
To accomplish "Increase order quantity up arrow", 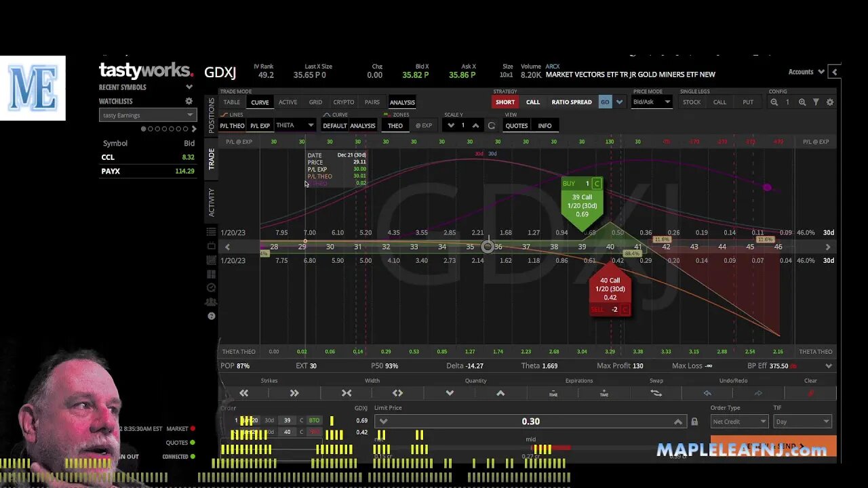I will point(500,393).
